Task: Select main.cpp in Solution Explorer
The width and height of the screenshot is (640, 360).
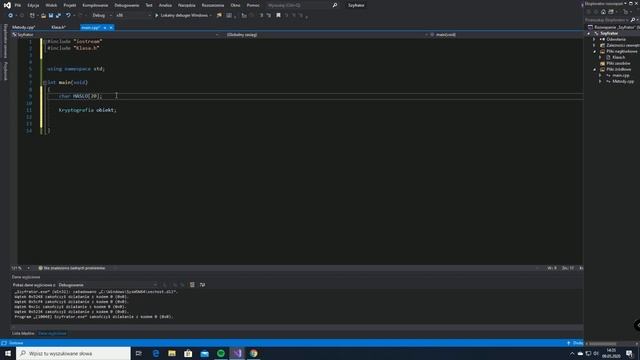Action: pos(620,76)
